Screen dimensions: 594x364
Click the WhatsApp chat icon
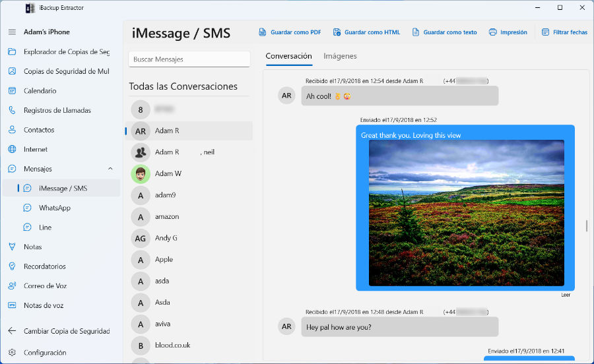27,208
